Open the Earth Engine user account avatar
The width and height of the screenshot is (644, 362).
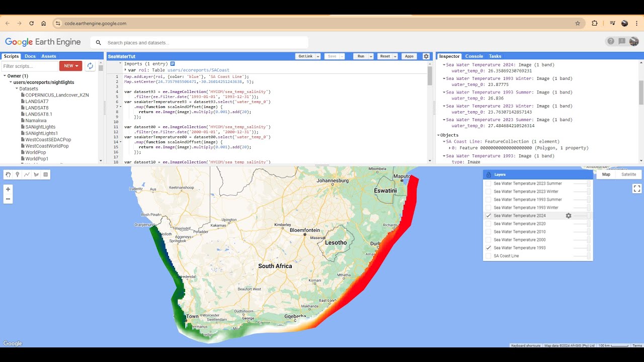click(x=634, y=41)
